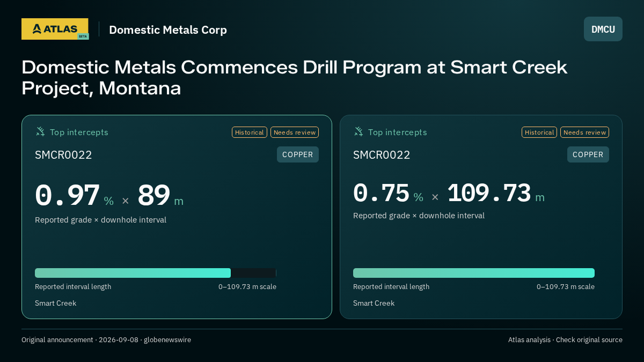644x362 pixels.
Task: Click Reported interval length in the 0.75% card
Action: tap(391, 286)
